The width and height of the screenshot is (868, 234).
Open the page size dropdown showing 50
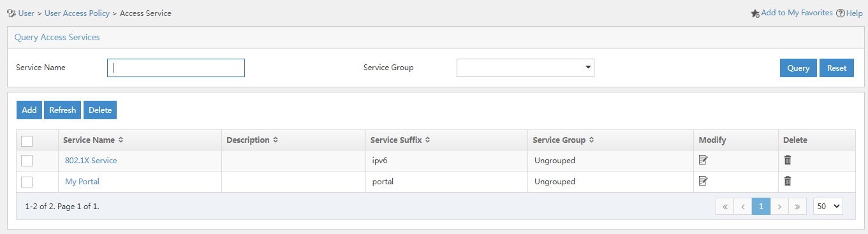click(x=828, y=207)
